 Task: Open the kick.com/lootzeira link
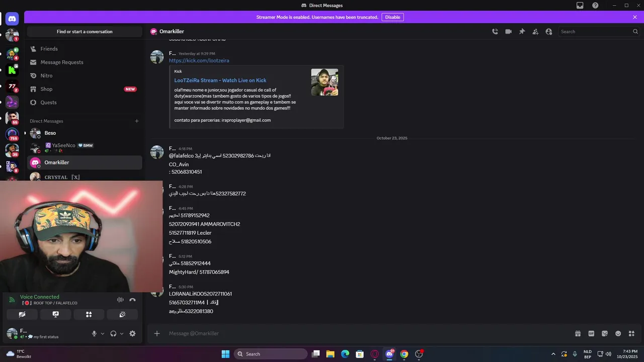pyautogui.click(x=199, y=60)
